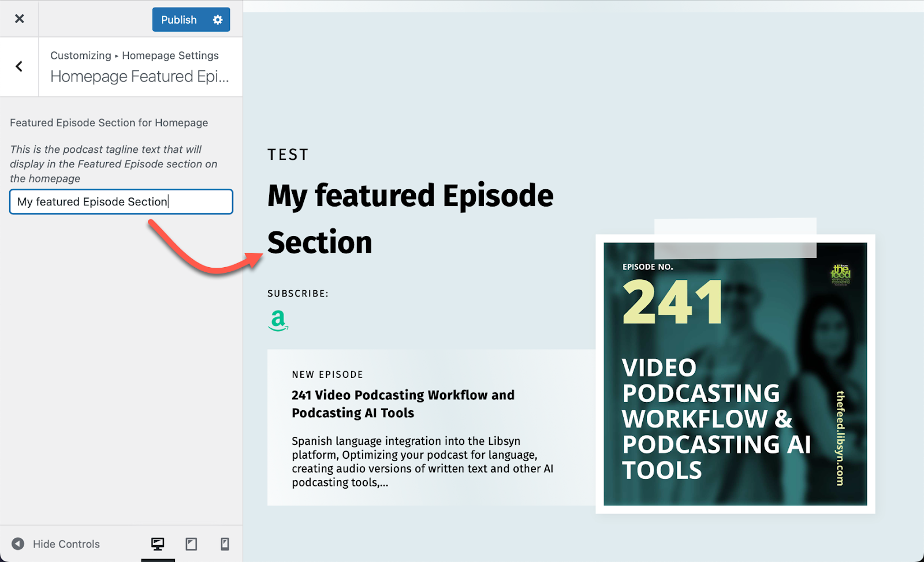Click the 'Homepage Featured Epi...' panel title
The height and width of the screenshot is (562, 924).
point(140,76)
